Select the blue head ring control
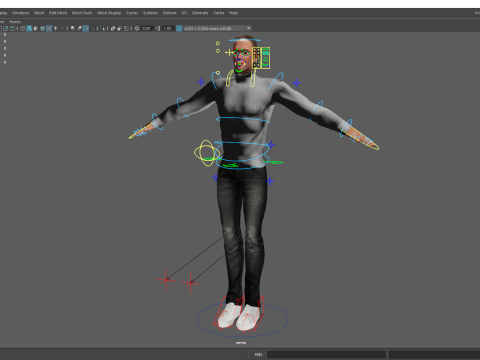480x360 pixels. 245,40
